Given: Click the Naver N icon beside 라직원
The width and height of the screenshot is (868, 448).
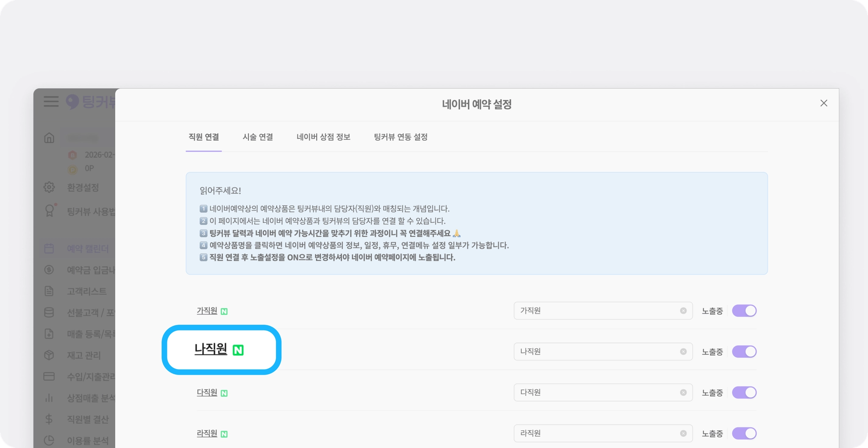Looking at the screenshot, I should tap(224, 434).
